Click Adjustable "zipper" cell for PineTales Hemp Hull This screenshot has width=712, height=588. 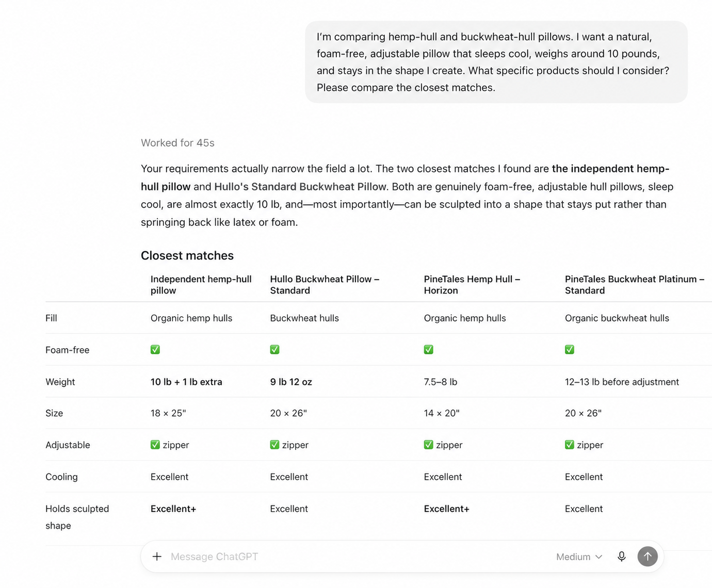[x=443, y=445]
